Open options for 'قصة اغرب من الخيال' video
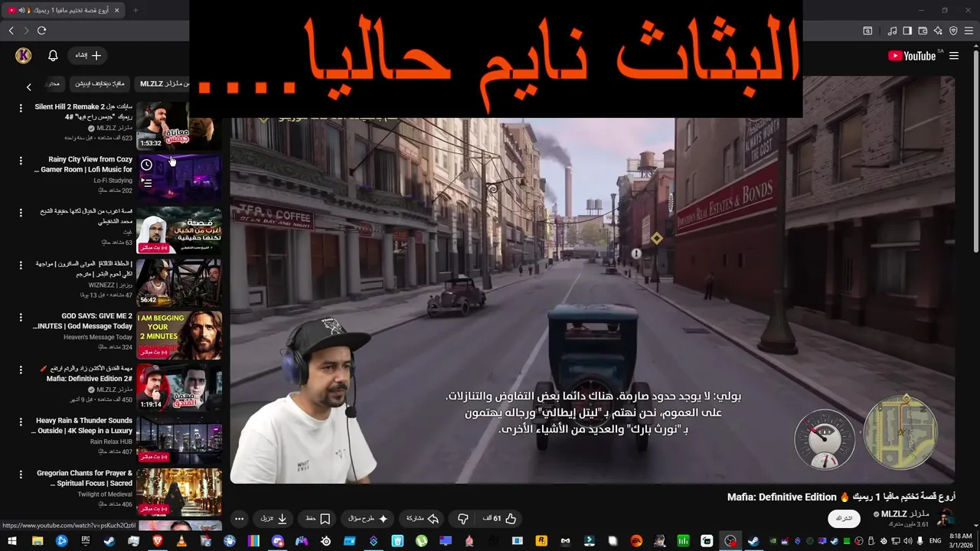The width and height of the screenshot is (980, 551). tap(21, 212)
